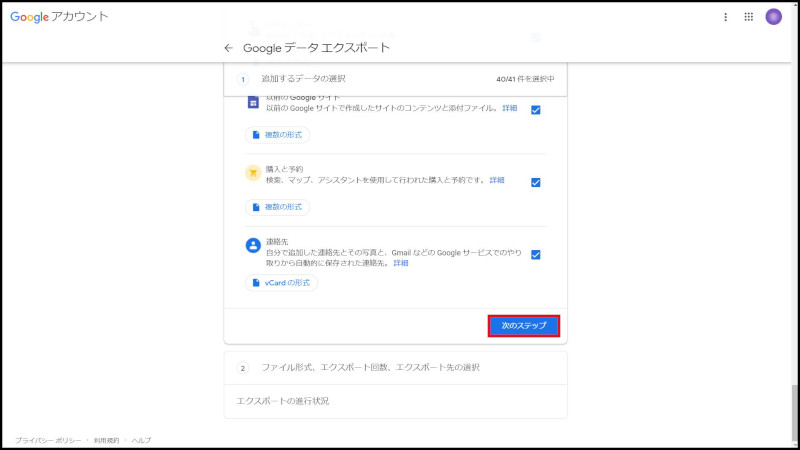The width and height of the screenshot is (800, 450).
Task: Open the Google apps grid icon
Action: (749, 17)
